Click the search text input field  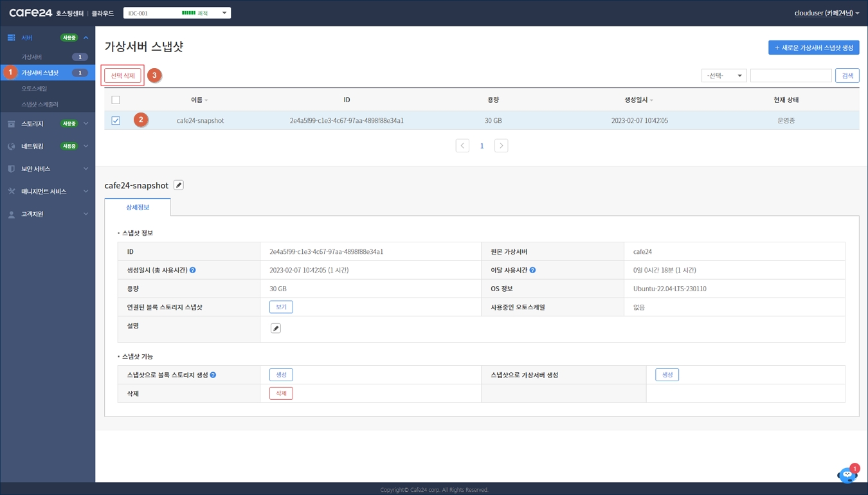790,76
